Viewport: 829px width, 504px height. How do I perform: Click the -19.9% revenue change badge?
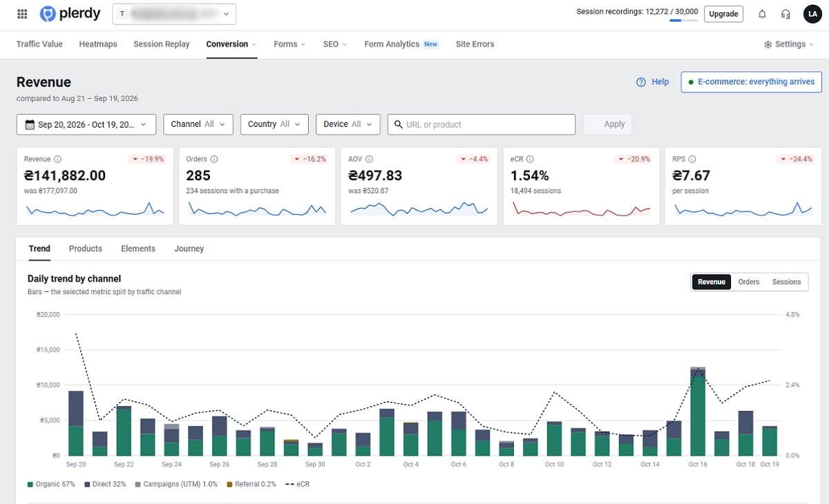click(147, 159)
